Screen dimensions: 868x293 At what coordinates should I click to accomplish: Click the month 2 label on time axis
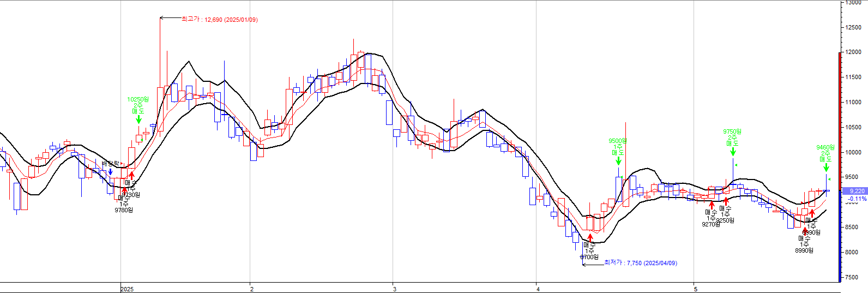pyautogui.click(x=251, y=289)
